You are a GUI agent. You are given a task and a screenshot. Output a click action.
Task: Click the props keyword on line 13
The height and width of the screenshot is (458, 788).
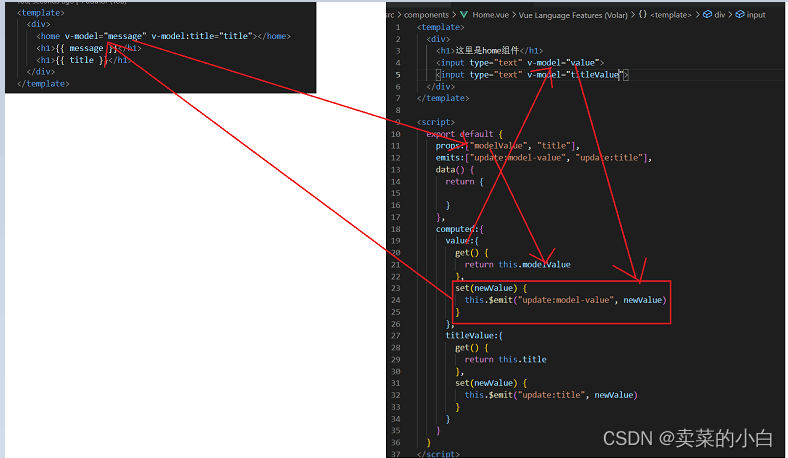point(448,146)
